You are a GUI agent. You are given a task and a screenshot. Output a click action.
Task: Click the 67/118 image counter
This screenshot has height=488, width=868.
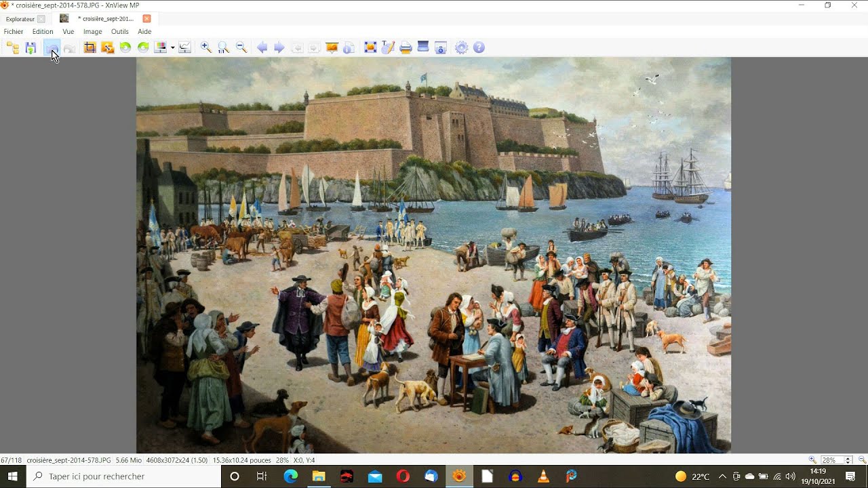click(12, 460)
